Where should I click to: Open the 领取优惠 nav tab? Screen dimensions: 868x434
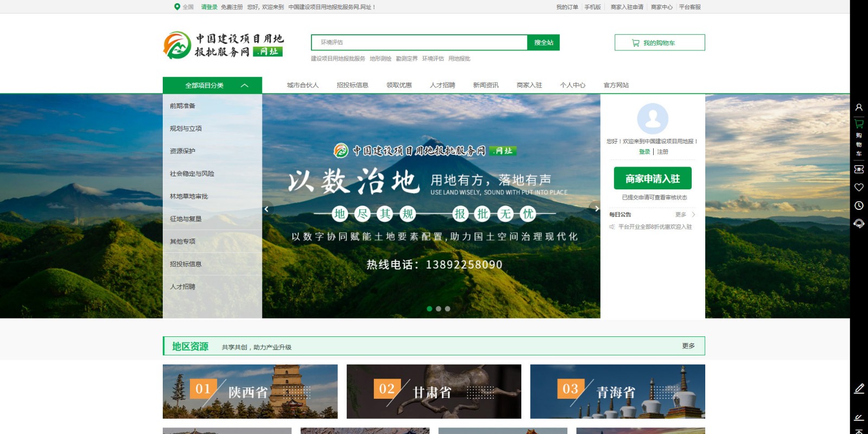399,85
